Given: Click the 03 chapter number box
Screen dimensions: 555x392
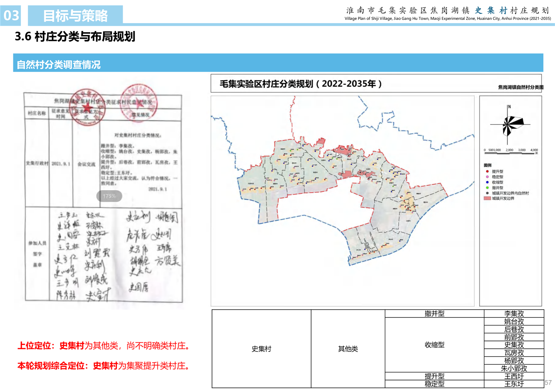Looking at the screenshot, I should [11, 16].
